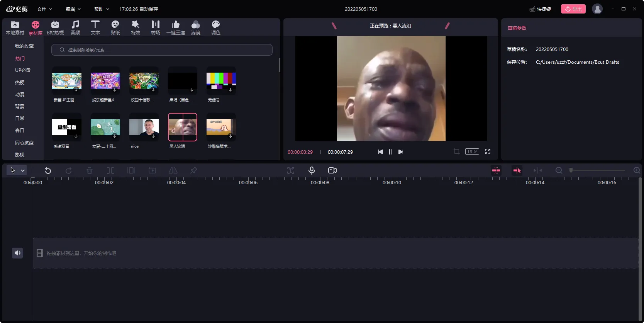Image resolution: width=644 pixels, height=323 pixels.
Task: Expand the cursor tool dropdown arrow
Action: pyautogui.click(x=23, y=170)
